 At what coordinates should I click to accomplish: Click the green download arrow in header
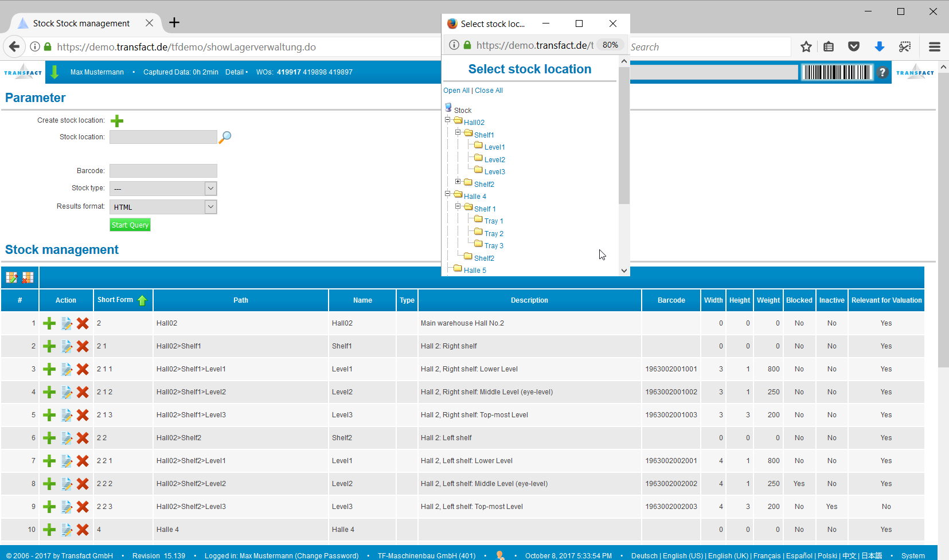click(54, 72)
